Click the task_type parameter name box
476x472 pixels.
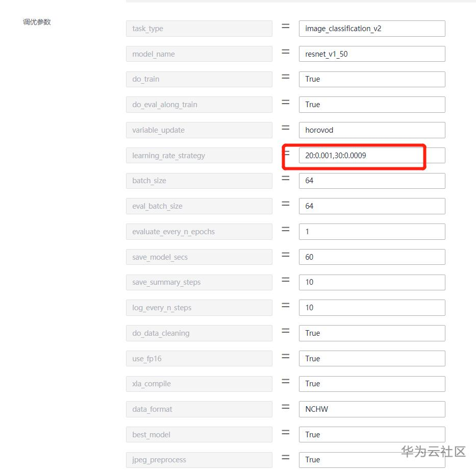199,29
